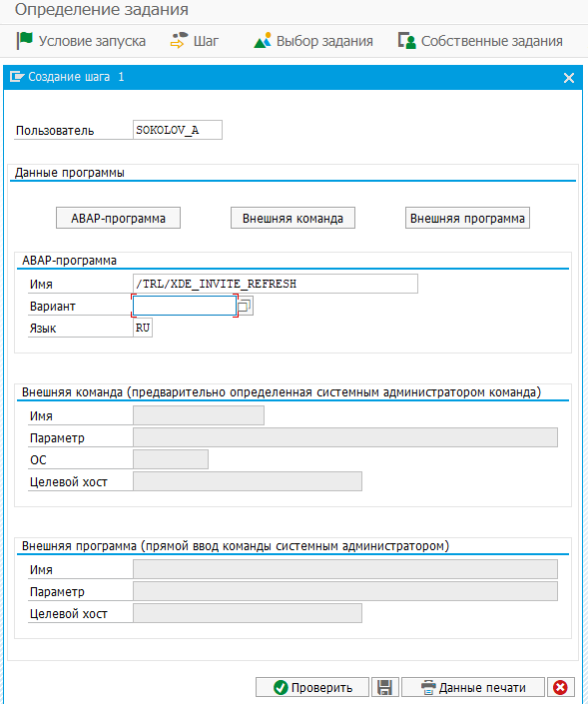Click the printer icon on Данные печати
588x704 pixels.
[x=428, y=687]
